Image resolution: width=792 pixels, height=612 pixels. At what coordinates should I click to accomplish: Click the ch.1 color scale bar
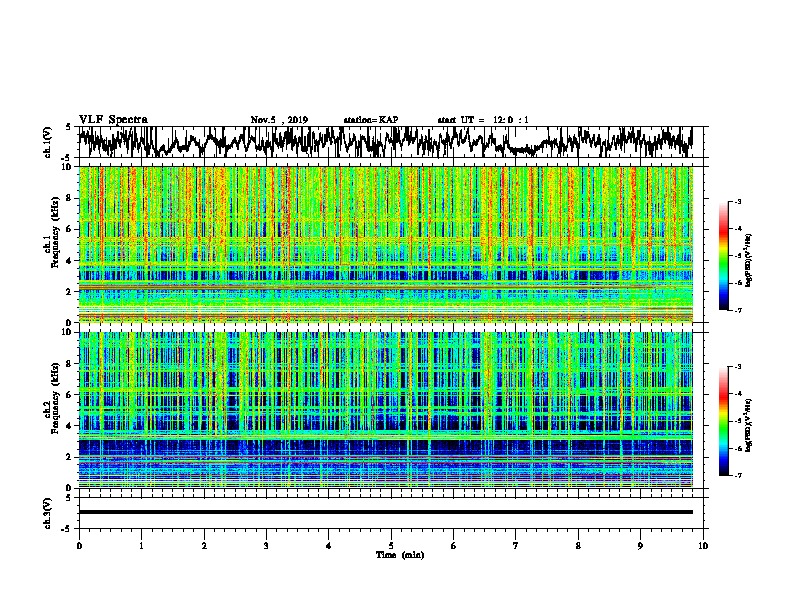(723, 256)
